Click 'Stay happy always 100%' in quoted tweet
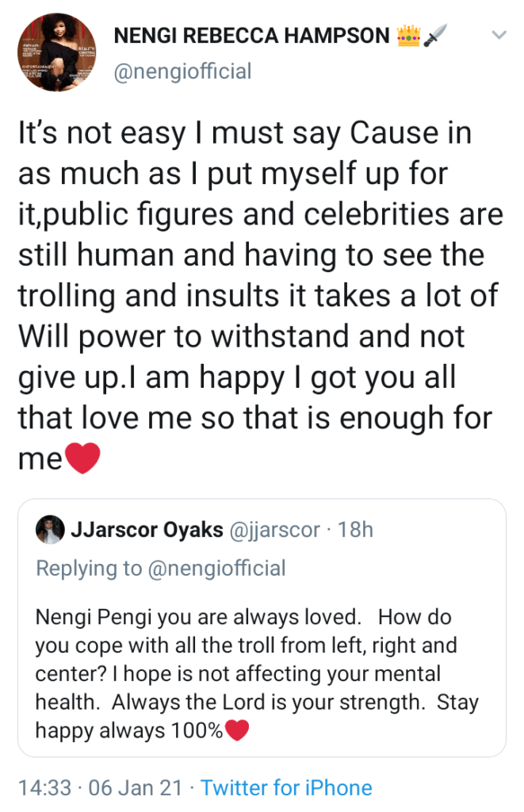The width and height of the screenshot is (524, 812). [129, 730]
